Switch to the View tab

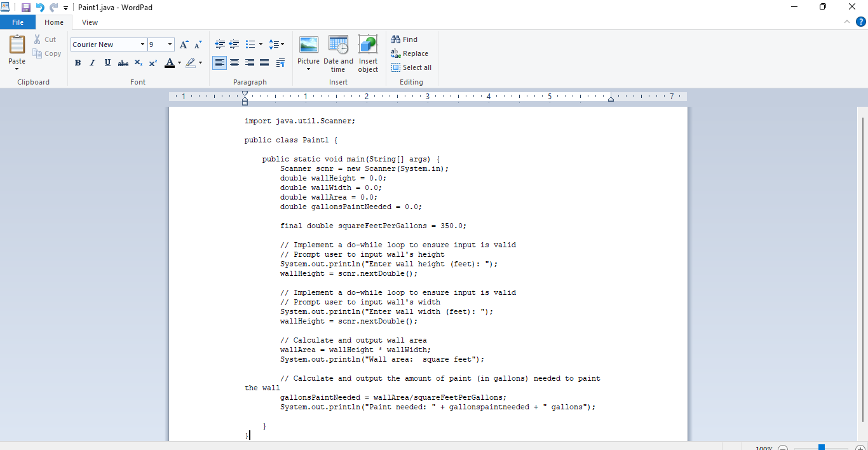click(x=90, y=22)
